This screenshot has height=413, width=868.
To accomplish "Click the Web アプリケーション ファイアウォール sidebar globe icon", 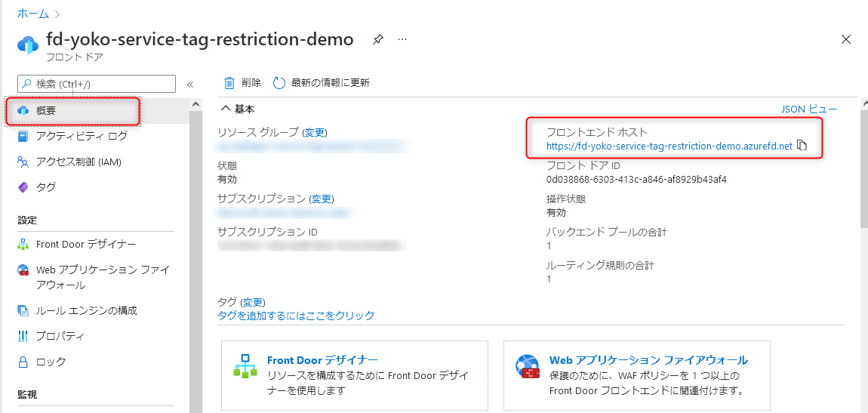I will tap(23, 270).
